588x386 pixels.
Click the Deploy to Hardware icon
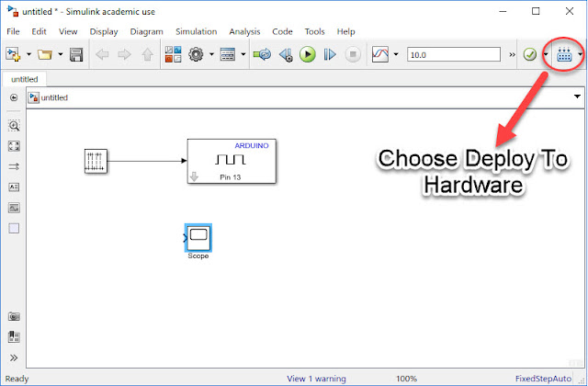(564, 55)
